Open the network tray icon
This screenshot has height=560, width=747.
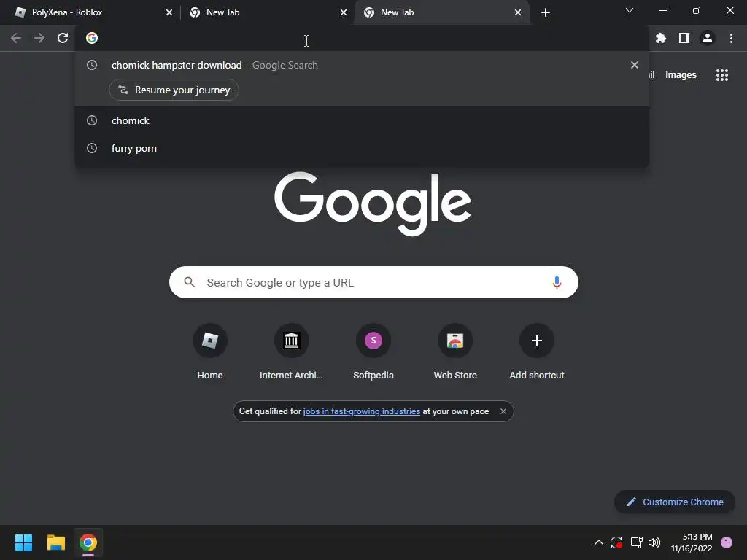(636, 542)
